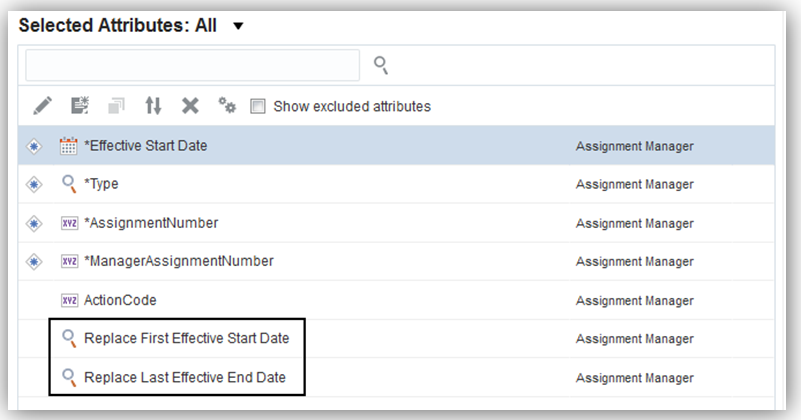
Task: Click the lookup icon next to Type
Action: [x=69, y=184]
